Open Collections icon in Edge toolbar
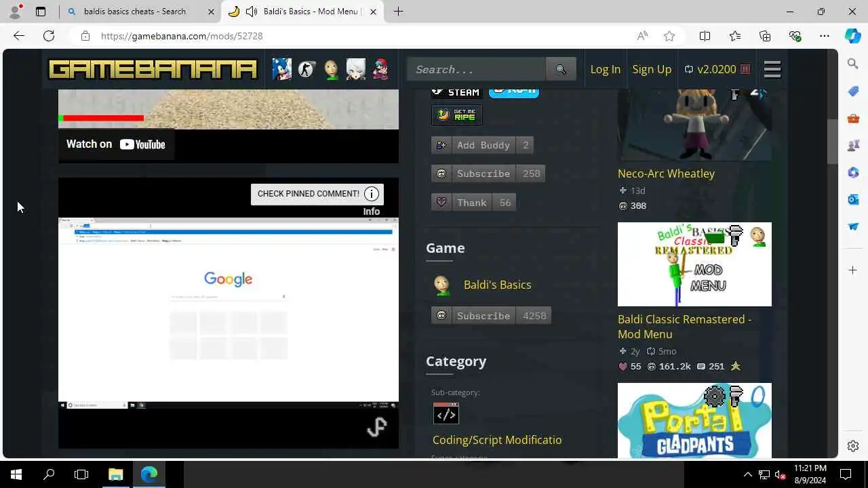This screenshot has width=868, height=488. click(765, 36)
